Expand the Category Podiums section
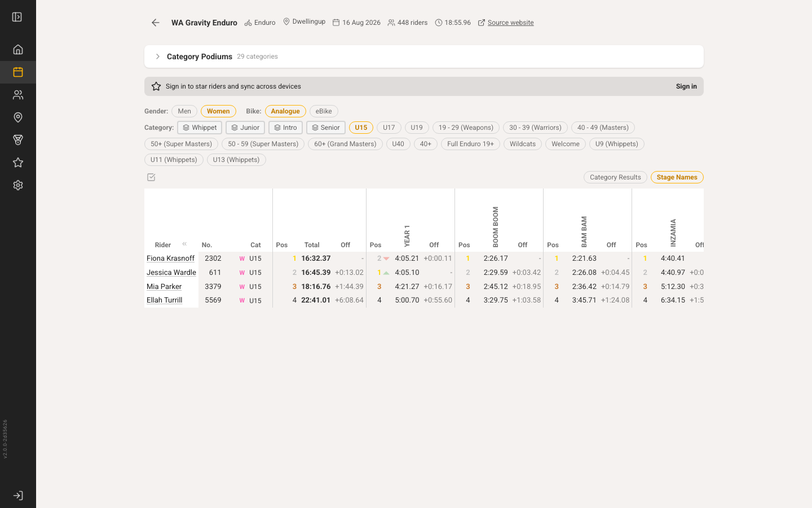 point(424,56)
